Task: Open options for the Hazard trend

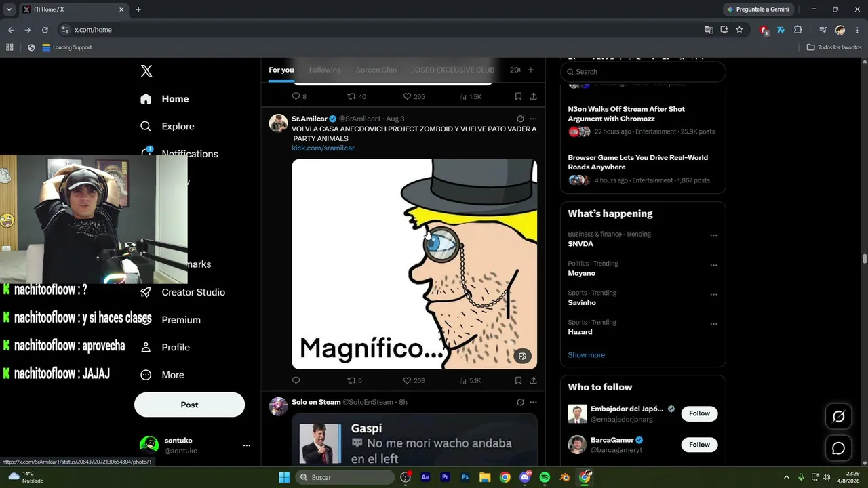Action: (x=713, y=324)
